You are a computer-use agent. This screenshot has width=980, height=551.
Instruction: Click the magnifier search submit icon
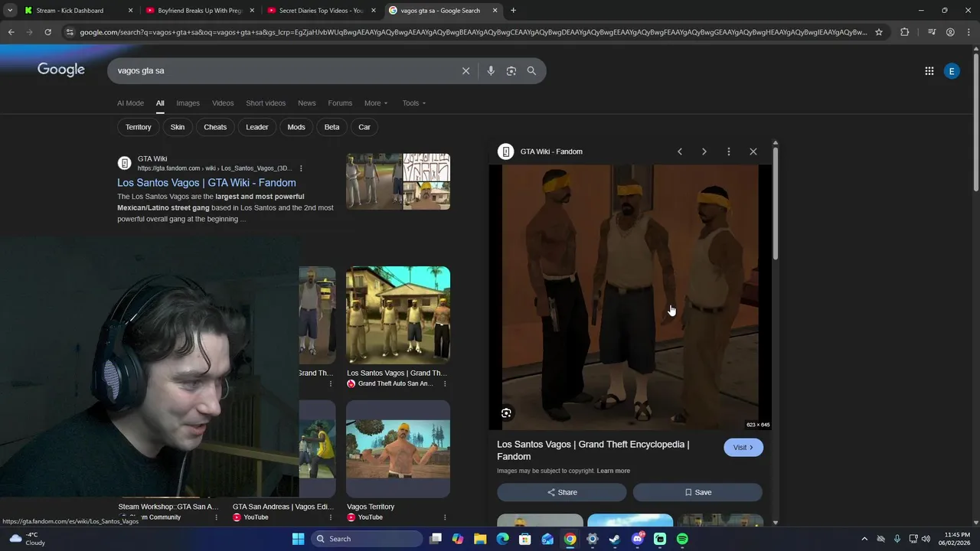[531, 70]
